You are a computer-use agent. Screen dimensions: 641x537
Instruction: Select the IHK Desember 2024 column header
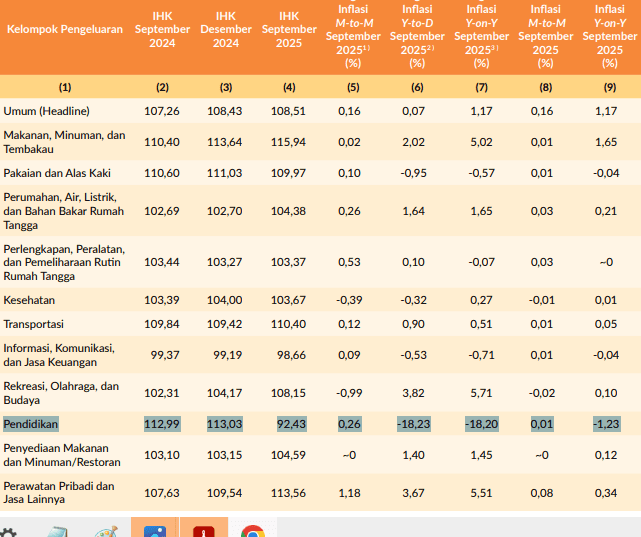(x=226, y=30)
